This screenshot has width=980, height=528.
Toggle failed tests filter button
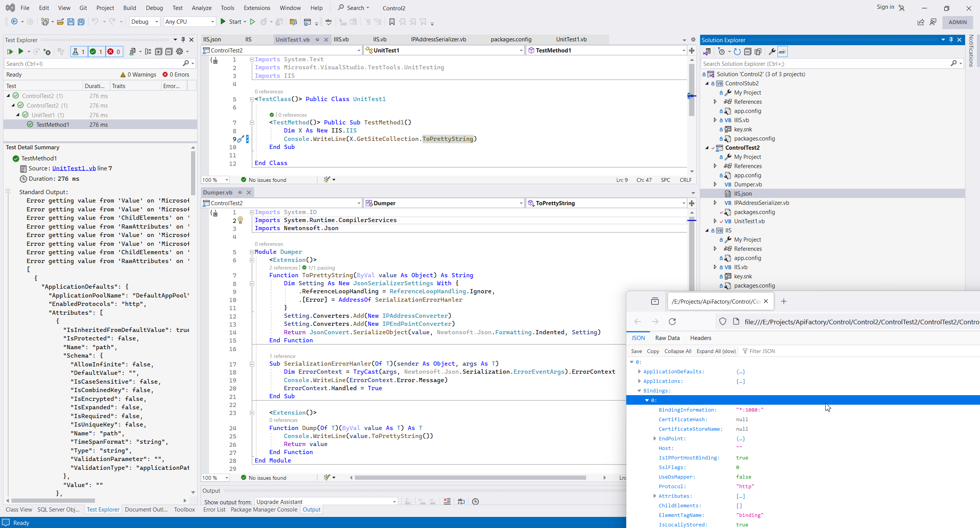[114, 52]
